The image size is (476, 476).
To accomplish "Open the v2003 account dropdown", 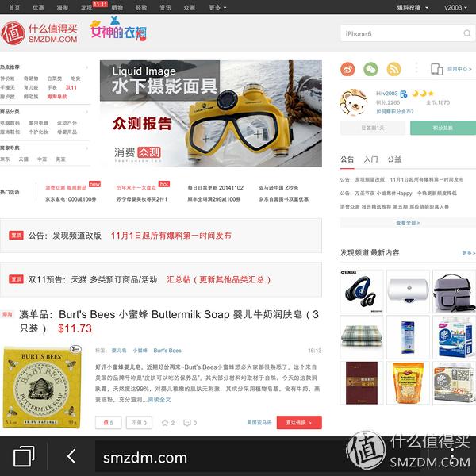I will [455, 7].
